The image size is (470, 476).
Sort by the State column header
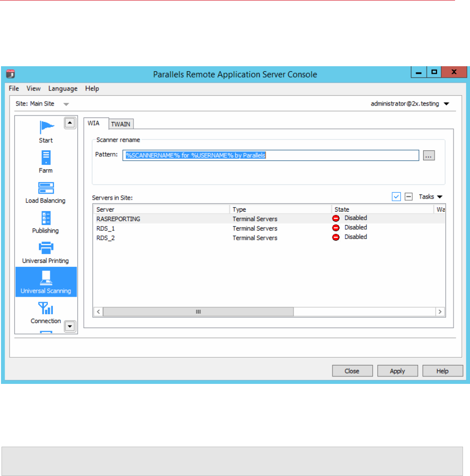pos(382,209)
